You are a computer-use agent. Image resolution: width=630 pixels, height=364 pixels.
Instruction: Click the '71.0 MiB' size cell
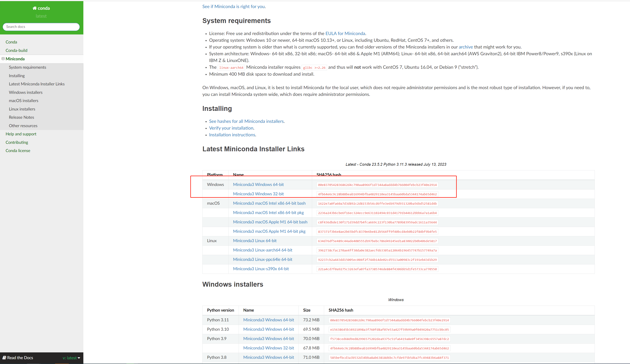(311, 357)
